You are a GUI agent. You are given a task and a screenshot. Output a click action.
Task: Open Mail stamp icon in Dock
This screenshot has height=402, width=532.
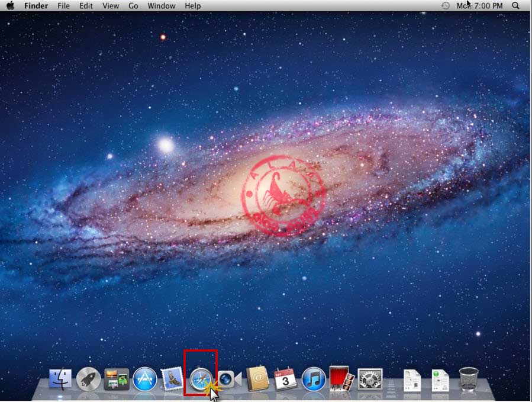click(172, 379)
